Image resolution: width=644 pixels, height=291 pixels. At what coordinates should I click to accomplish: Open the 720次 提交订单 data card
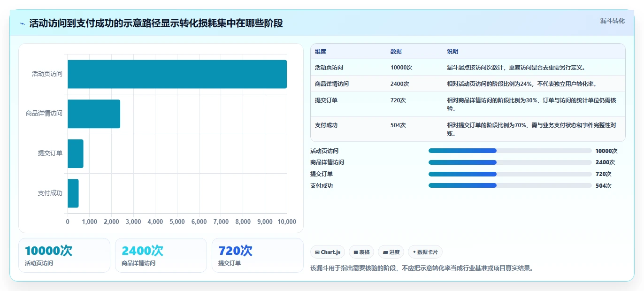(x=258, y=255)
